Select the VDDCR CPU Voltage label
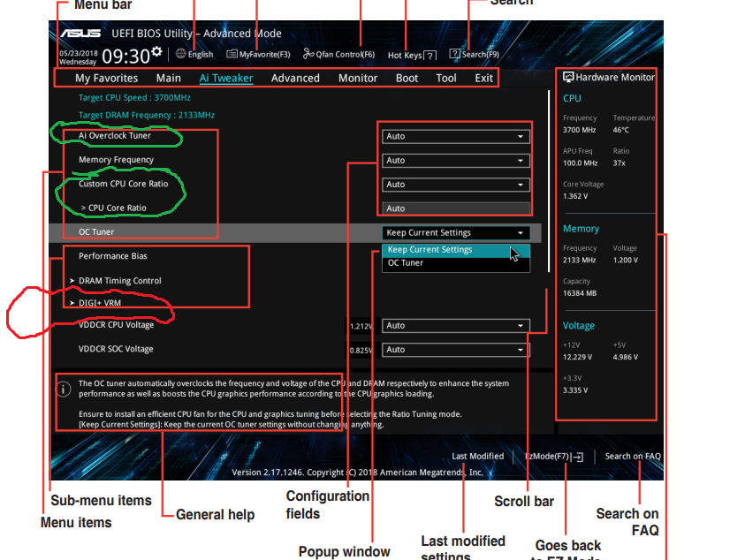This screenshot has height=560, width=745. pyautogui.click(x=116, y=325)
